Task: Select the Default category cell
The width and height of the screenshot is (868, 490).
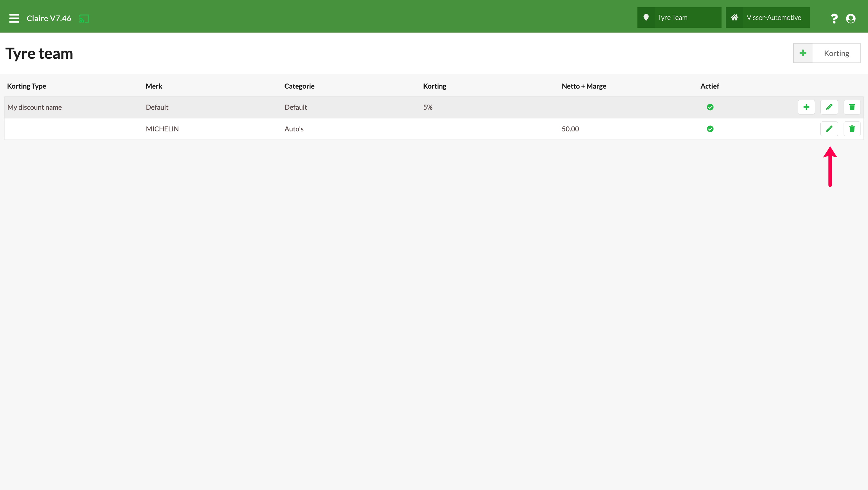Action: [295, 107]
